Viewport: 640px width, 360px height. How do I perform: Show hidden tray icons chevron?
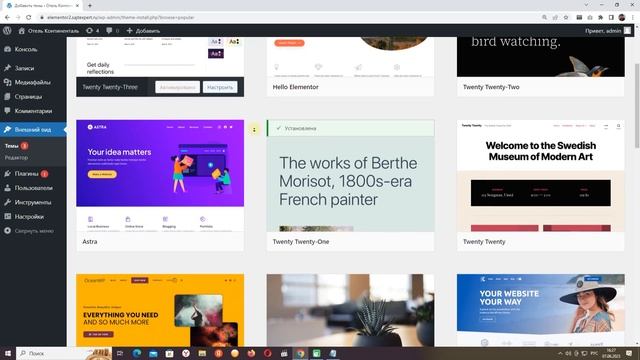coord(560,353)
